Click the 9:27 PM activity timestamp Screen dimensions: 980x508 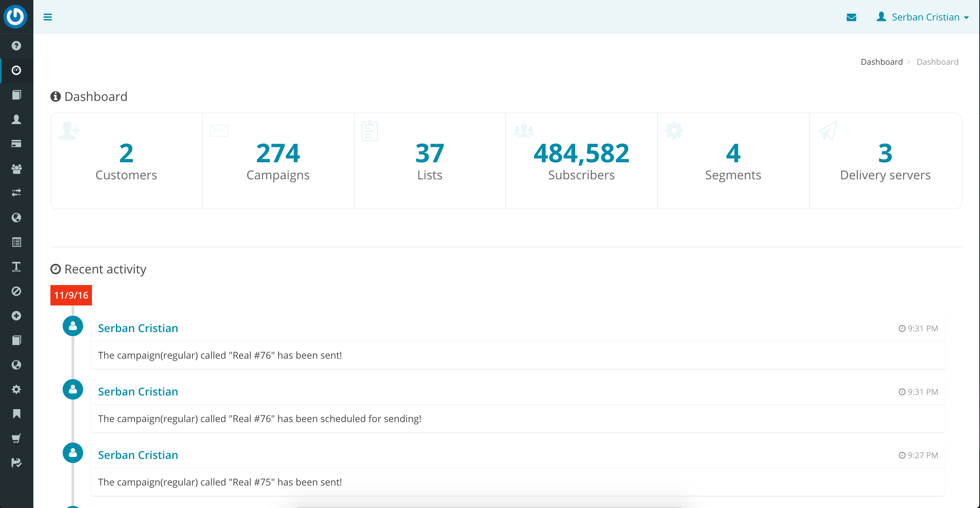918,455
